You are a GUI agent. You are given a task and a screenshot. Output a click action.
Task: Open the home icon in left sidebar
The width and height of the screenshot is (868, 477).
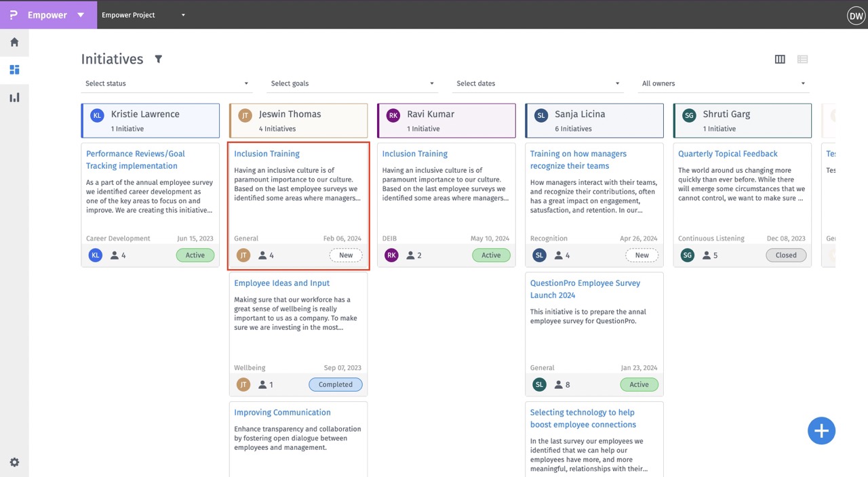14,42
